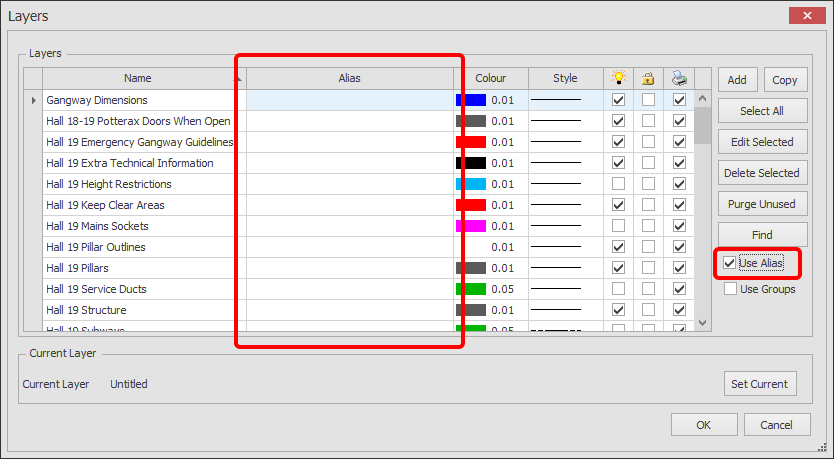Enable the Use Groups checkbox

coord(730,289)
